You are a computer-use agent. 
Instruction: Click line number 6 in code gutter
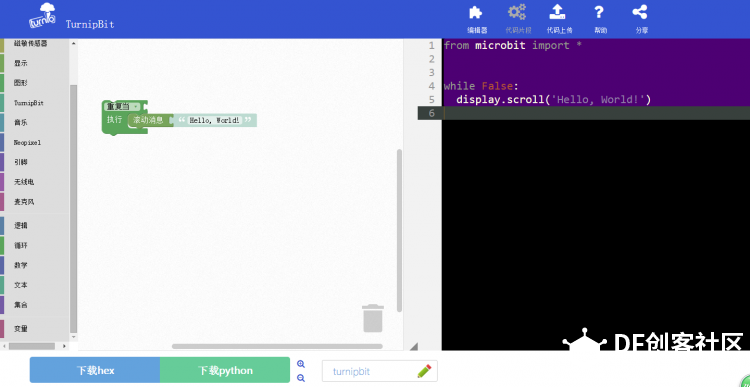click(x=431, y=113)
